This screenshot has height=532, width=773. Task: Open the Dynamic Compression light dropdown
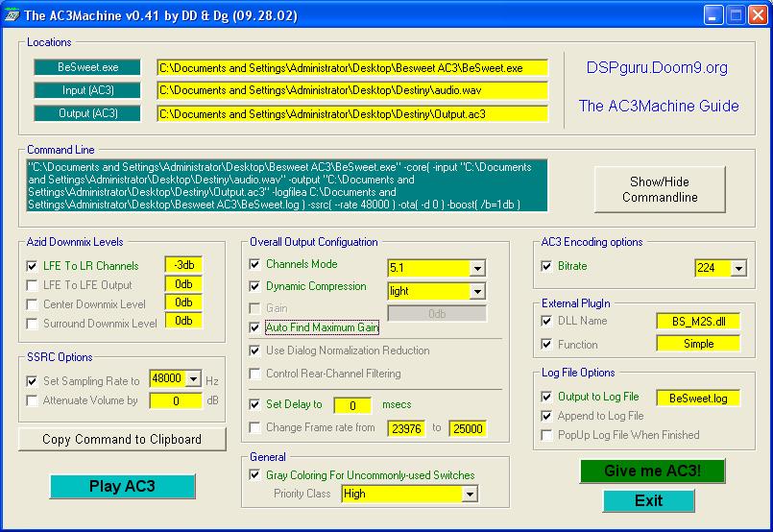coord(477,291)
